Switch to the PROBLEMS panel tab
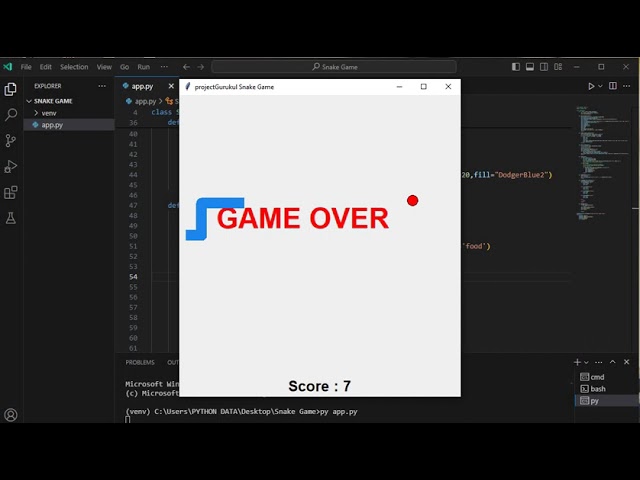This screenshot has height=480, width=640. pyautogui.click(x=140, y=362)
